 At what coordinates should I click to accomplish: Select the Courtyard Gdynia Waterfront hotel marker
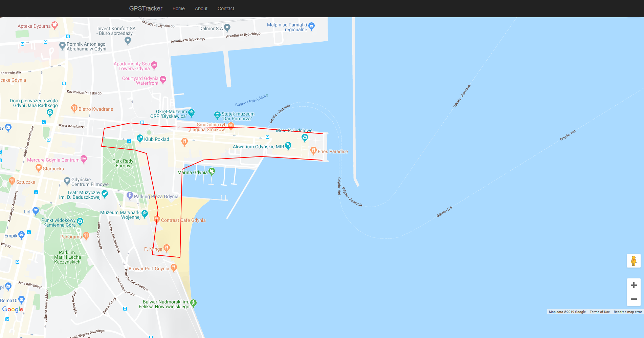[163, 80]
